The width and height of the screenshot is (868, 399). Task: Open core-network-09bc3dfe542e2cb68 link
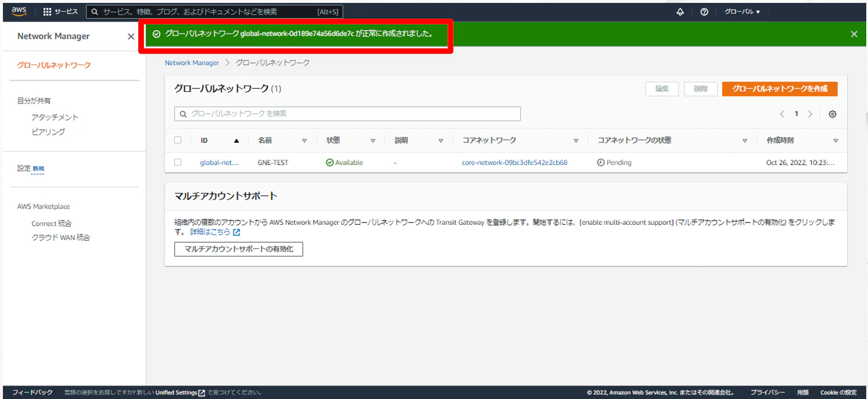pyautogui.click(x=514, y=163)
